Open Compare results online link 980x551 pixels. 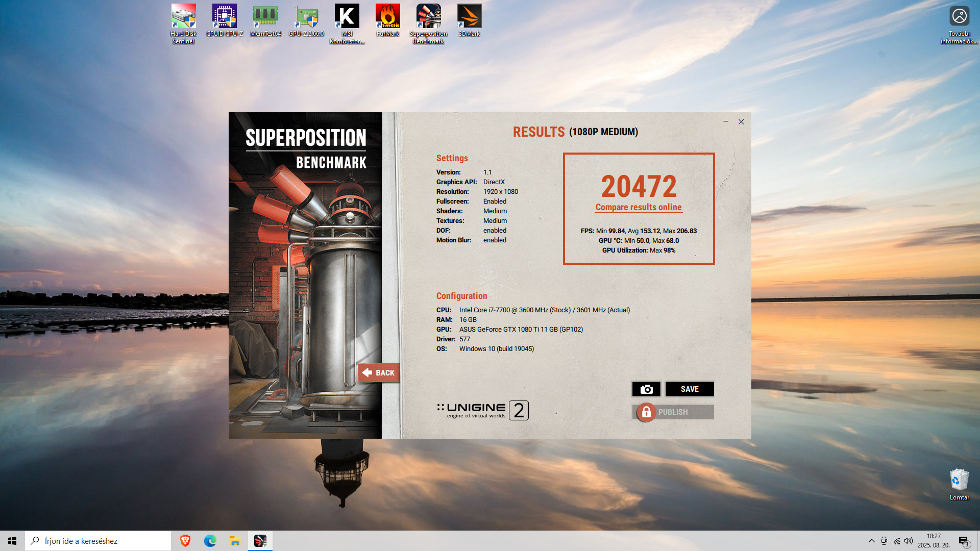pos(638,207)
